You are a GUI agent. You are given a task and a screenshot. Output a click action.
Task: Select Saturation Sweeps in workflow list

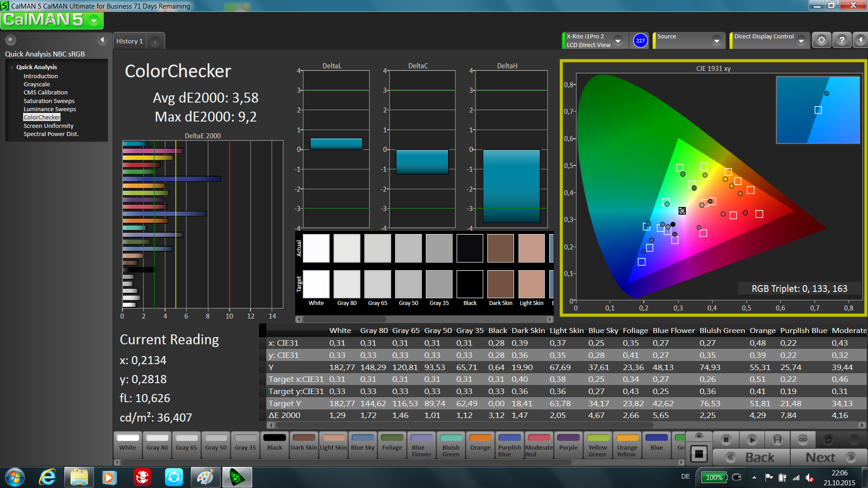[x=49, y=101]
